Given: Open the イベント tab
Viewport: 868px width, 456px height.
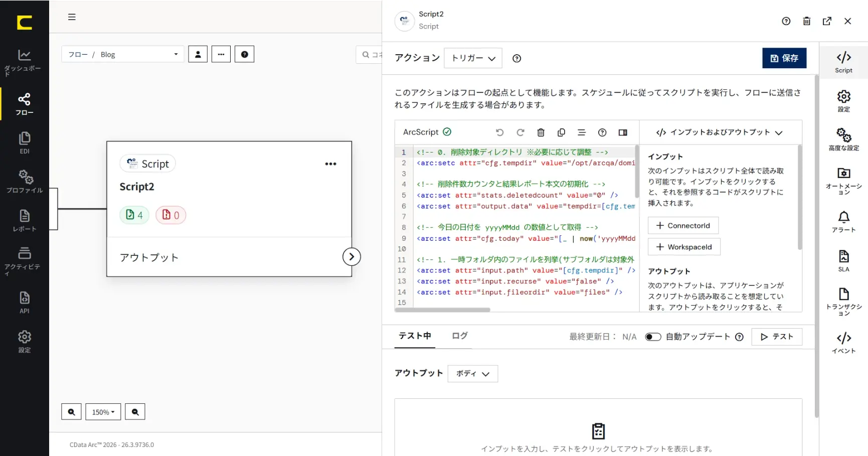Looking at the screenshot, I should click(843, 343).
